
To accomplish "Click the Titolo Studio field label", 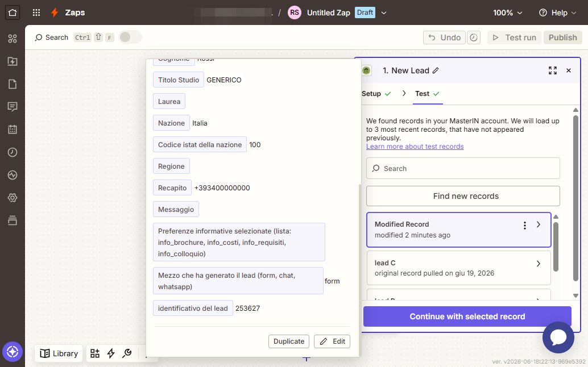I will 179,80.
